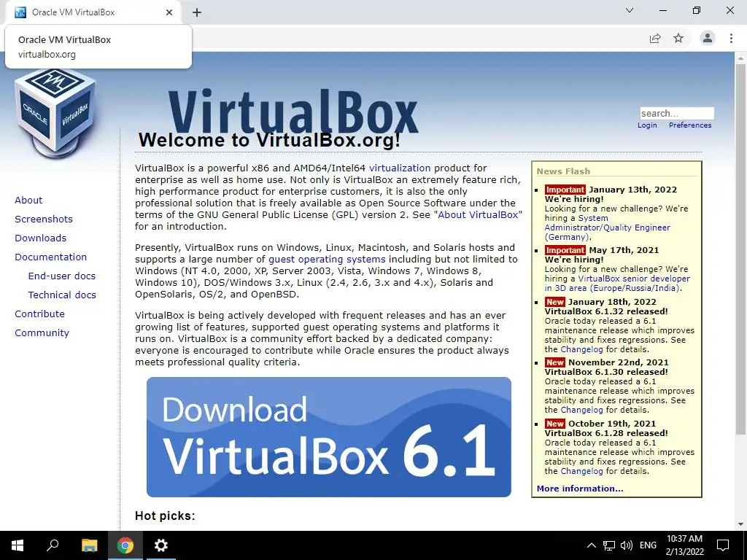Viewport: 747px width, 560px height.
Task: Go to Downloads in the sidebar
Action: [x=41, y=238]
